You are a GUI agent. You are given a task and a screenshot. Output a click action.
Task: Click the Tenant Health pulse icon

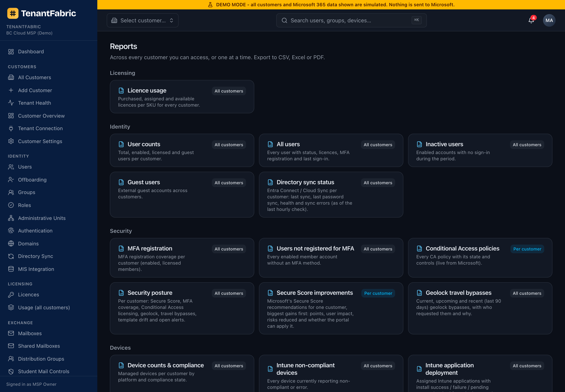[x=11, y=103]
